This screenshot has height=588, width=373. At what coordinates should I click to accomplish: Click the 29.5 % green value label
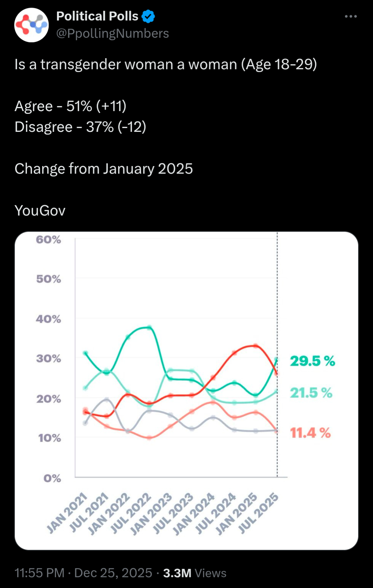tap(312, 361)
